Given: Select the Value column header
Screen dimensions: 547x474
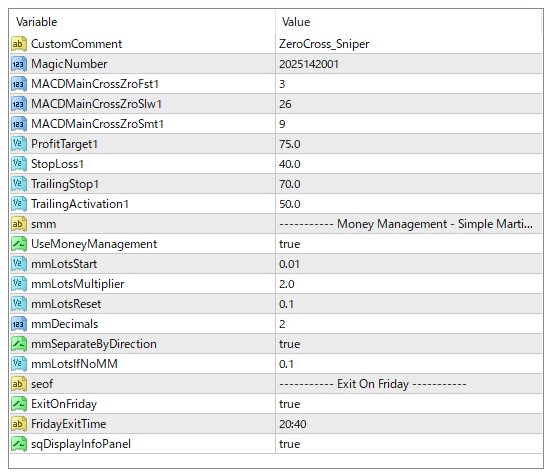Looking at the screenshot, I should point(409,22).
